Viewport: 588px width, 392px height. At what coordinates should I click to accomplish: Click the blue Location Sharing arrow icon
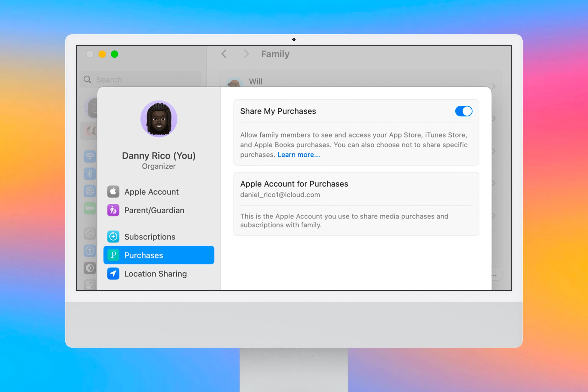coord(113,274)
